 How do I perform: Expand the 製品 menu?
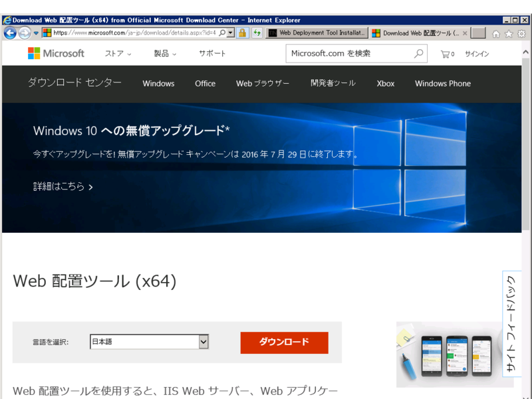coord(165,54)
